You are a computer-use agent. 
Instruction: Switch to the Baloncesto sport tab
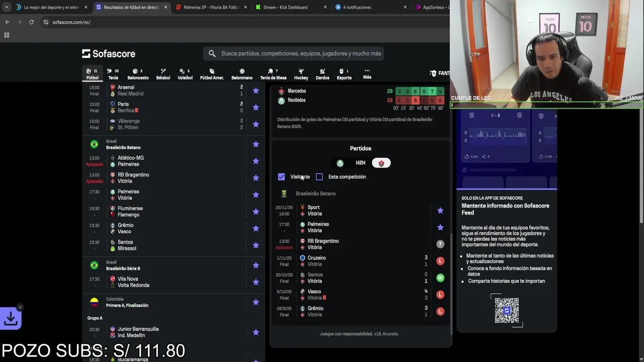click(x=138, y=74)
